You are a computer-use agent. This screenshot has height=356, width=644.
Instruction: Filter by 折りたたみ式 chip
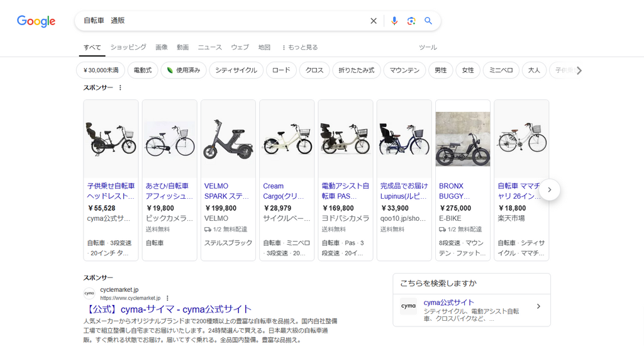(x=357, y=70)
